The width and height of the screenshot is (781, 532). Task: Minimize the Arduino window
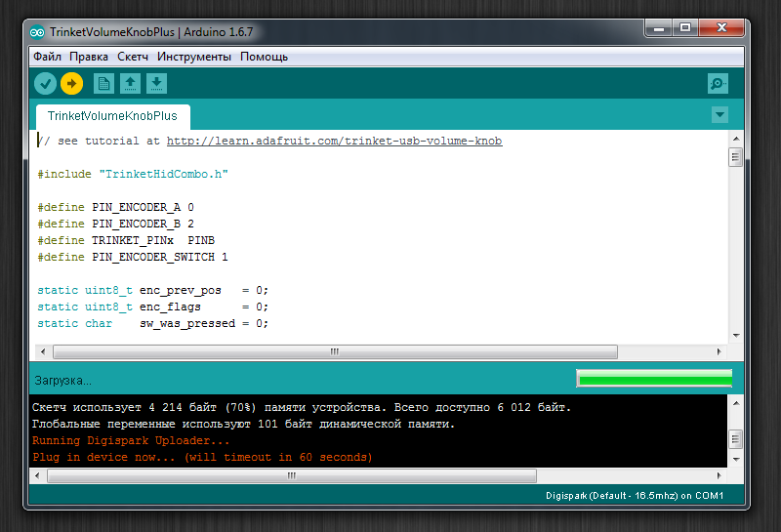(658, 28)
